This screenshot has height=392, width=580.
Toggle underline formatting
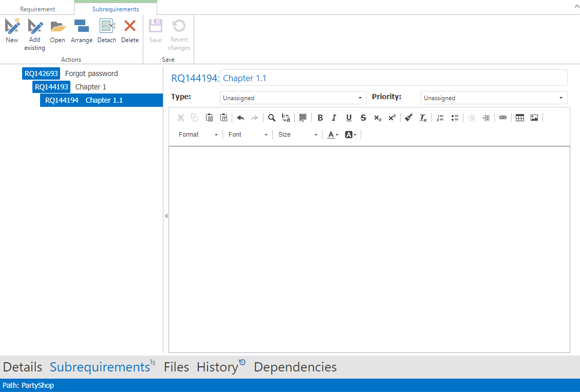tap(349, 118)
